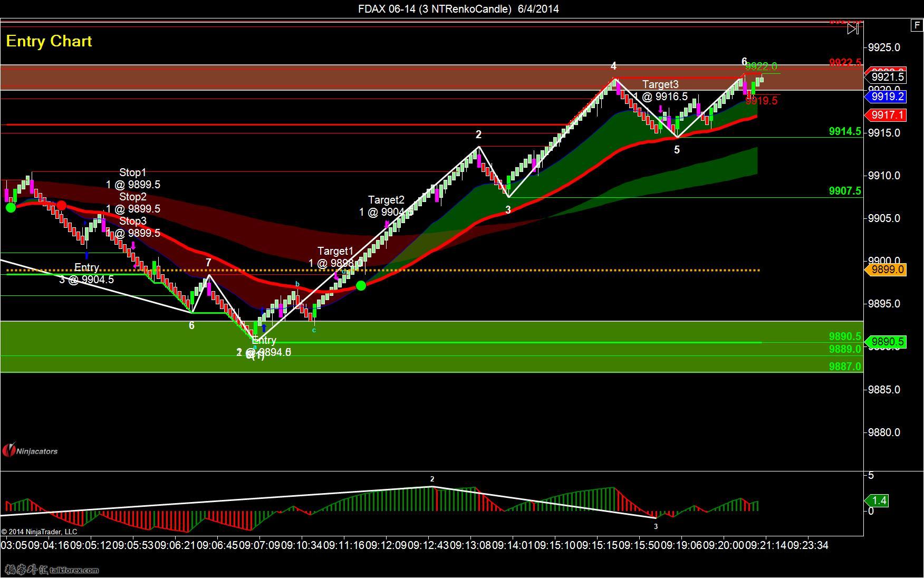The height and width of the screenshot is (578, 924).
Task: Click the scroll-to-latest-bar arrow icon
Action: pos(852,28)
